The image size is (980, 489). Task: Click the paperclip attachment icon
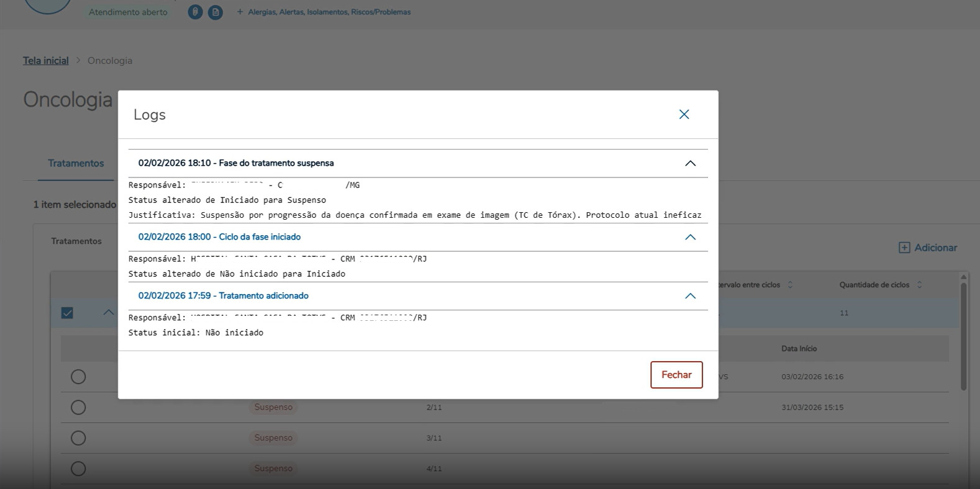pos(195,12)
